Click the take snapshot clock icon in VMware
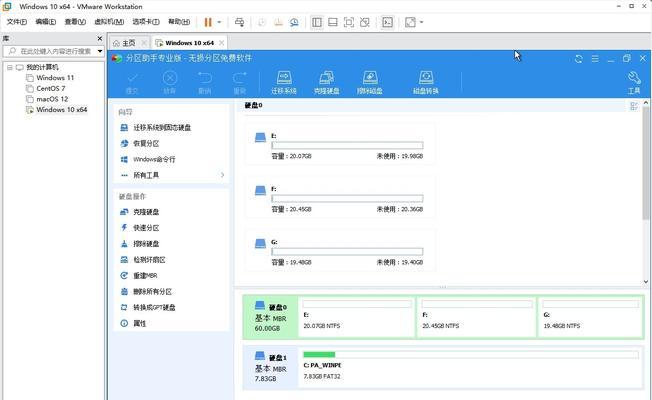This screenshot has height=400, width=652. coord(262,22)
